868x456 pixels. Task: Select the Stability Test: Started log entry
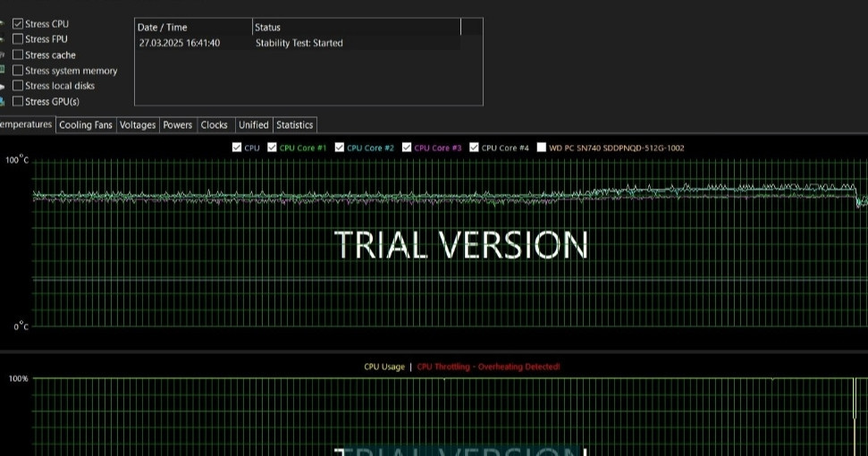pyautogui.click(x=299, y=43)
